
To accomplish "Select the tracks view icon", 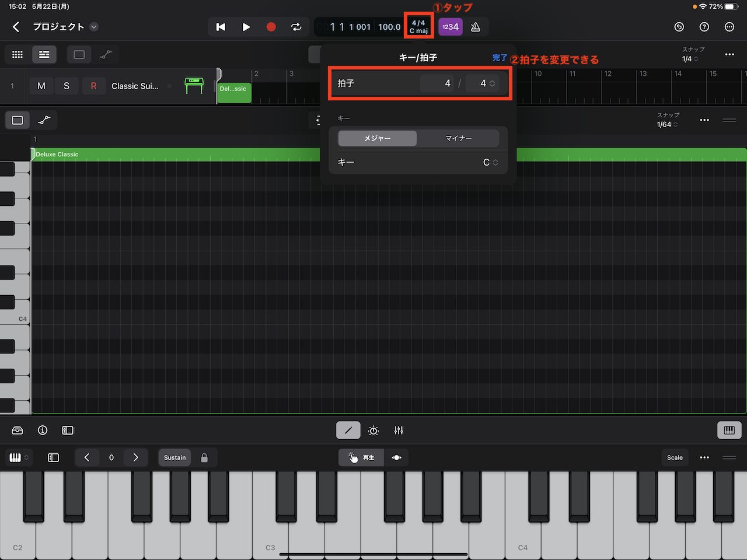I will 44,54.
